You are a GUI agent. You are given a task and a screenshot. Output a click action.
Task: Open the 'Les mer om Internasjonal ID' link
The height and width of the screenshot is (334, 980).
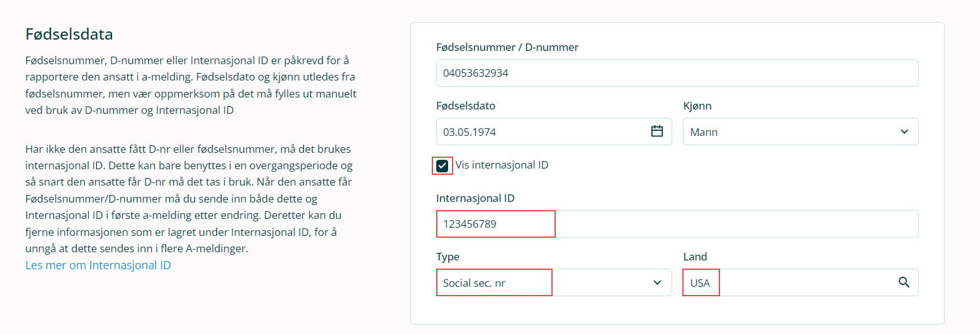coord(98,265)
